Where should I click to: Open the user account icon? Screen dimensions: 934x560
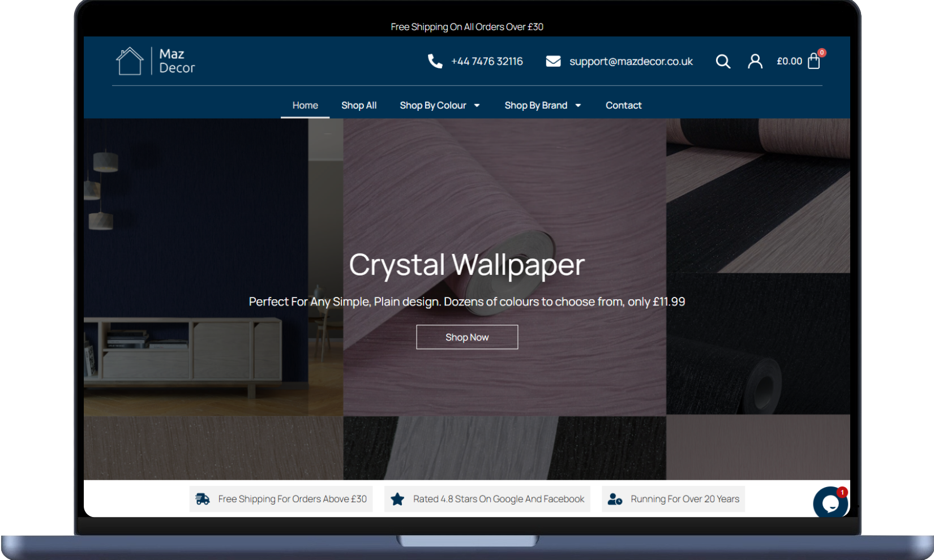[x=755, y=61]
